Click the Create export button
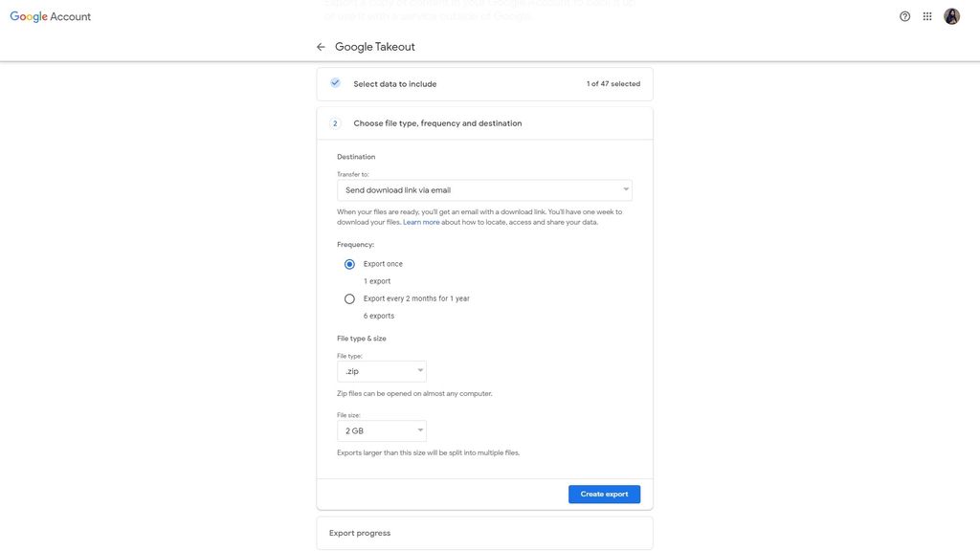The image size is (980, 551). pyautogui.click(x=604, y=492)
